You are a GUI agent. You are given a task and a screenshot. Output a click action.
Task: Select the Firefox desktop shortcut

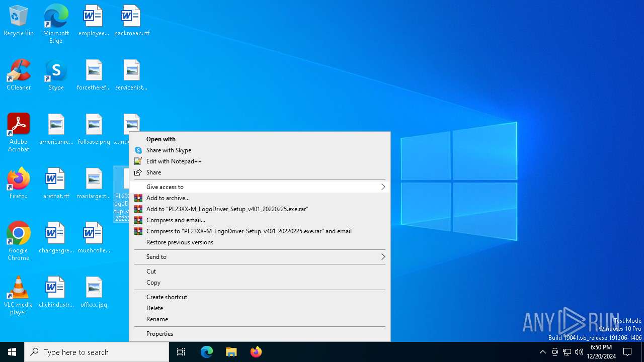coord(19,184)
